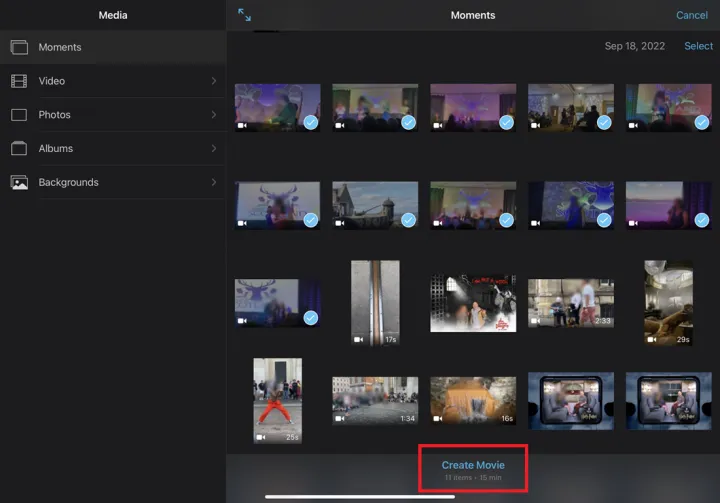Image resolution: width=720 pixels, height=503 pixels.
Task: Deselect checkmark on first top-row video
Action: (310, 122)
